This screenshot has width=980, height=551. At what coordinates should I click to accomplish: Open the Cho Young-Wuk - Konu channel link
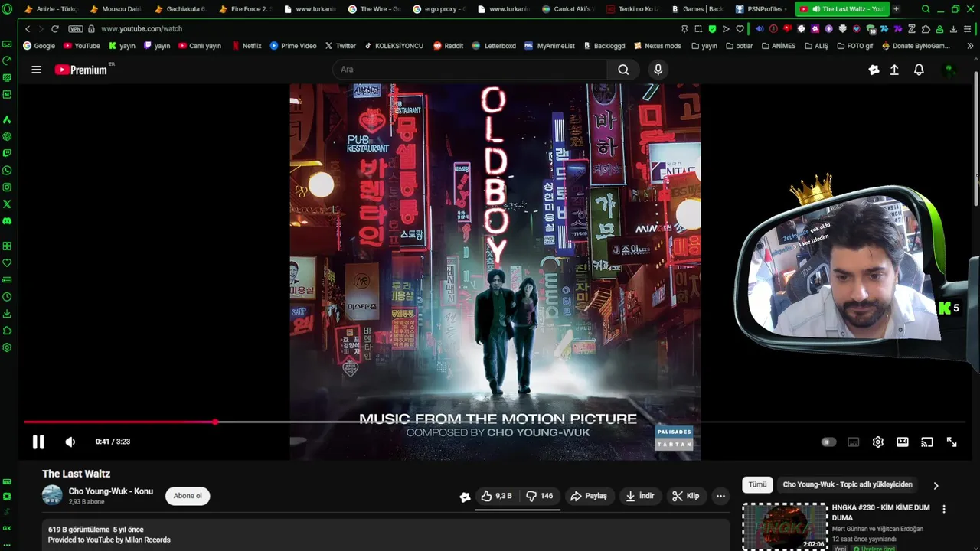pyautogui.click(x=111, y=491)
